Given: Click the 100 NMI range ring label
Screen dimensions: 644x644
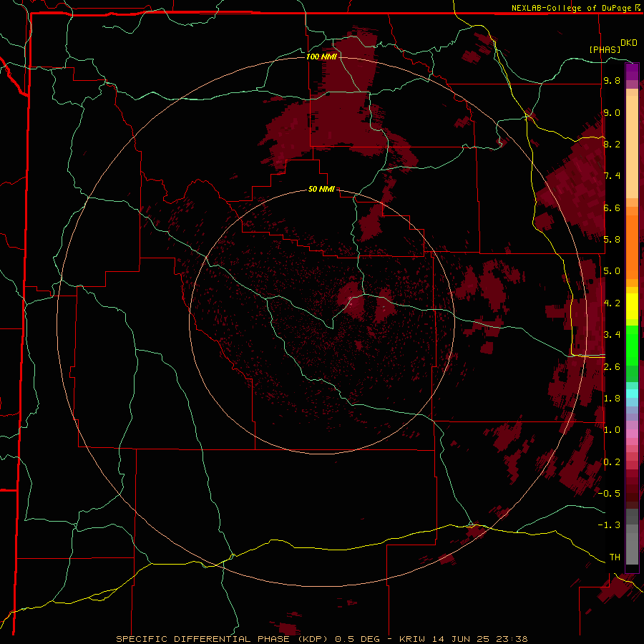Looking at the screenshot, I should pos(321,57).
